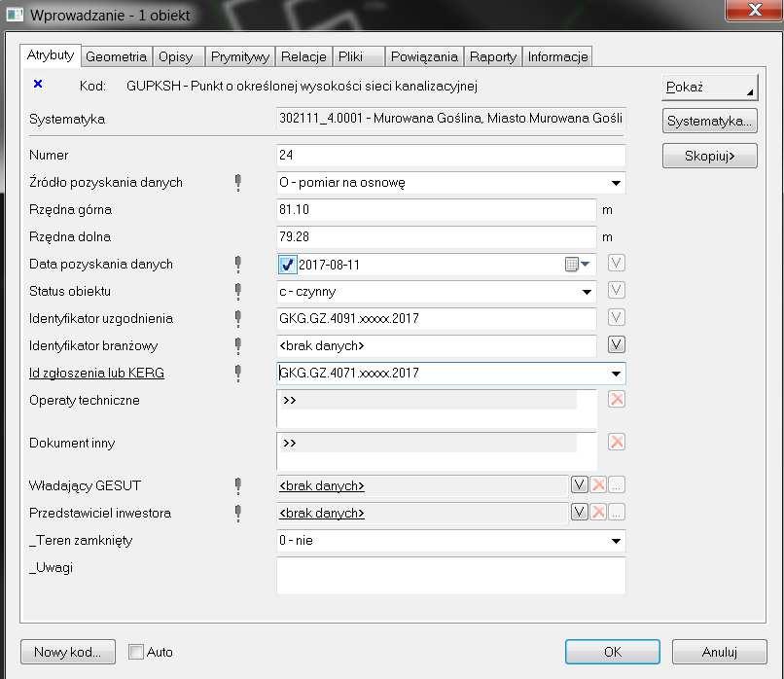Click pin icon next to Status obiektu

pos(238,292)
